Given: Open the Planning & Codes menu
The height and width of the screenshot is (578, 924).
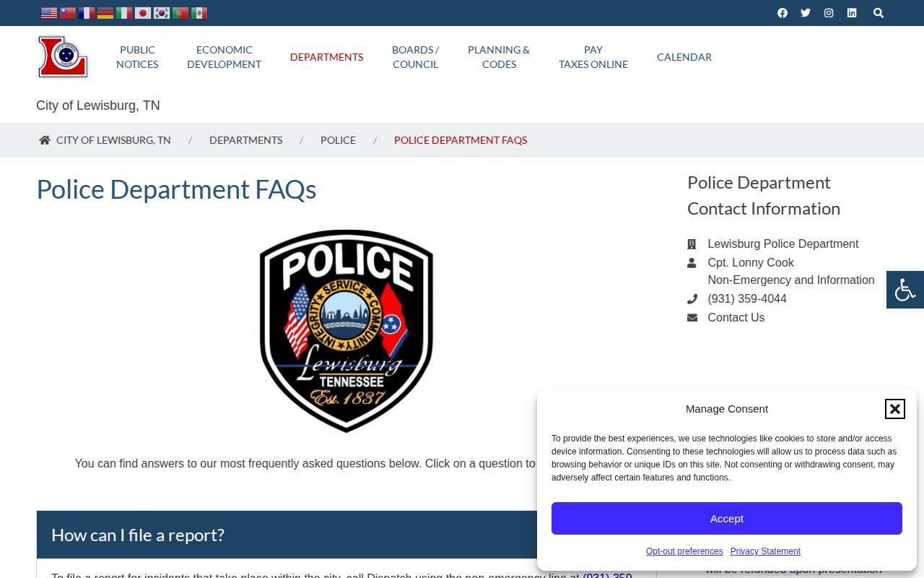Looking at the screenshot, I should 499,57.
